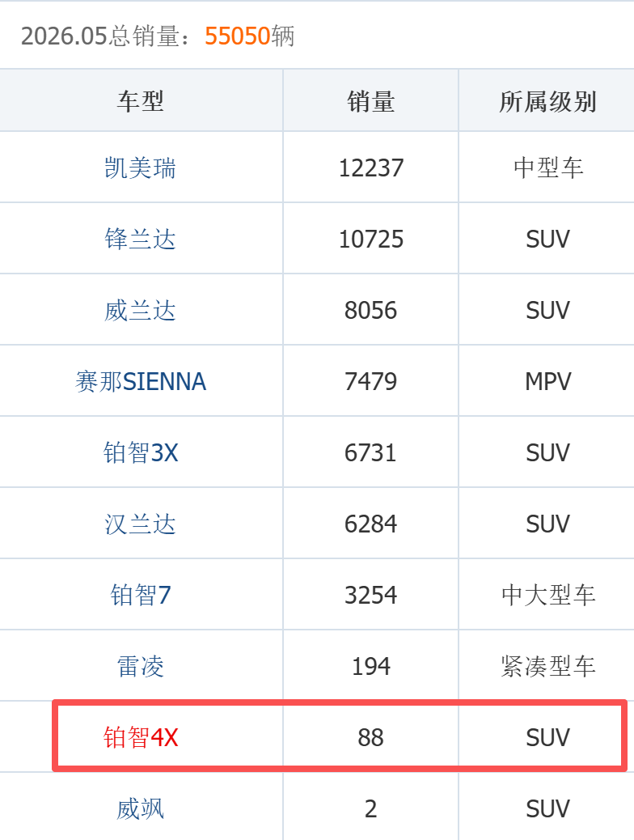Click the 所属级别 column header
Screen dimensions: 634x840
click(547, 101)
